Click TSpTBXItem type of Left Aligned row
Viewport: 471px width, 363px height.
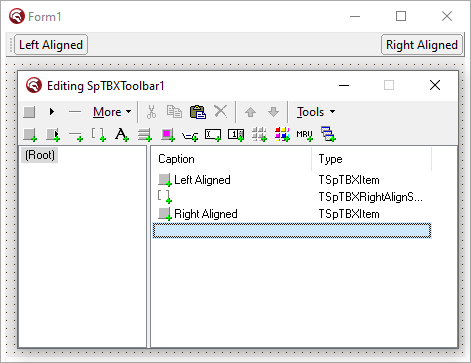click(349, 180)
